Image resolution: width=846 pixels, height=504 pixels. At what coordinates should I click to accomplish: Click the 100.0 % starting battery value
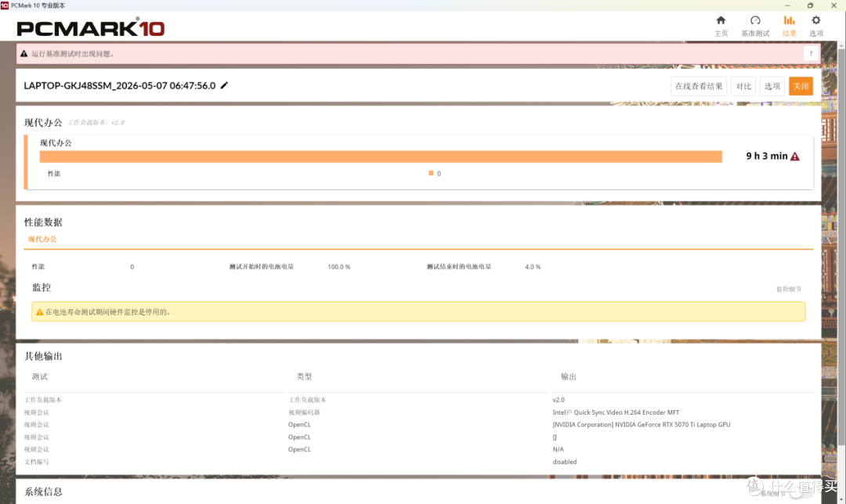pyautogui.click(x=339, y=267)
